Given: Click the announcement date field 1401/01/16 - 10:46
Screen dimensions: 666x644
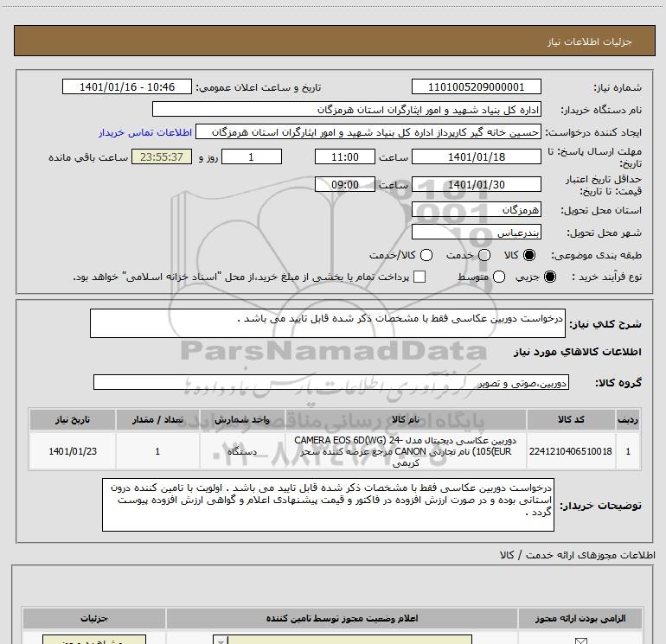Looking at the screenshot, I should (127, 86).
